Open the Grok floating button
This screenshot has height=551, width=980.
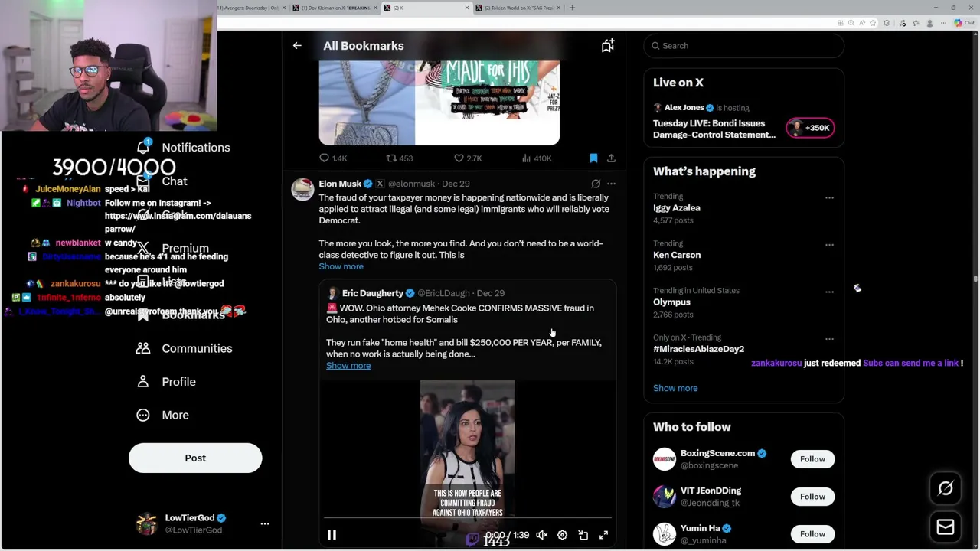click(946, 488)
